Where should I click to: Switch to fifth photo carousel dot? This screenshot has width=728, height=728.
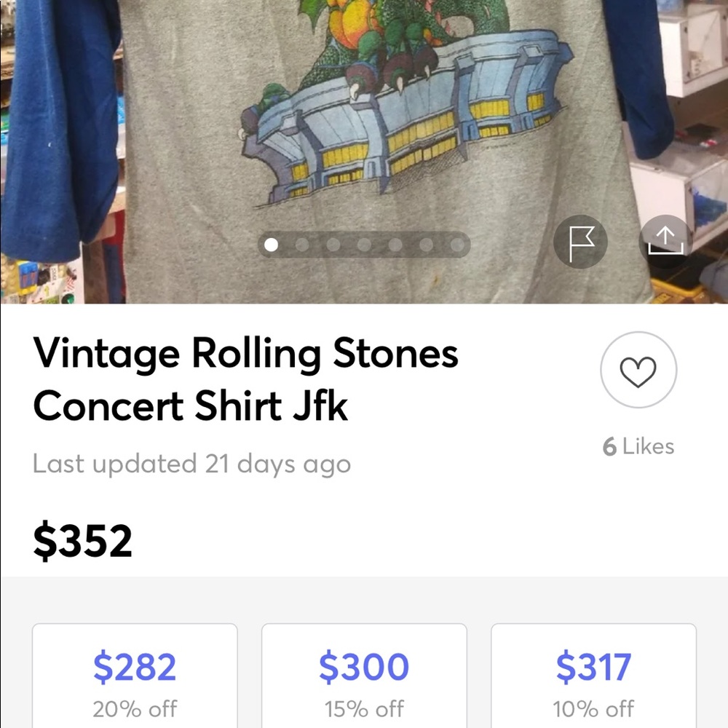click(x=396, y=245)
